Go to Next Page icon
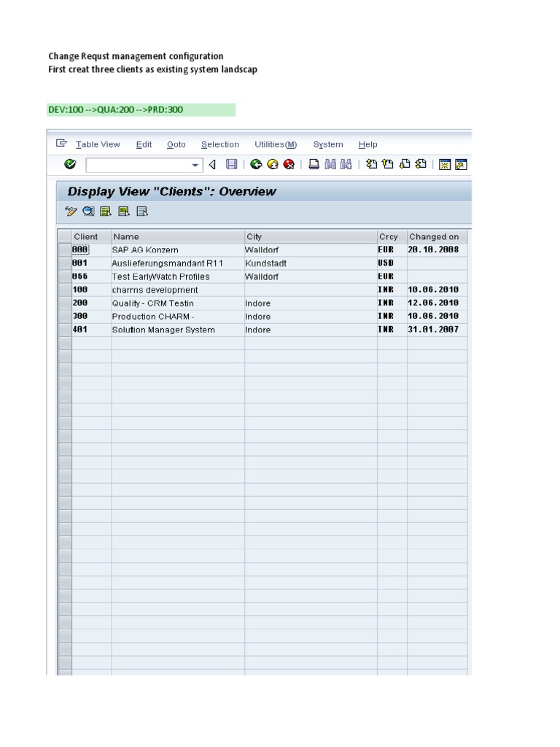 [404, 164]
